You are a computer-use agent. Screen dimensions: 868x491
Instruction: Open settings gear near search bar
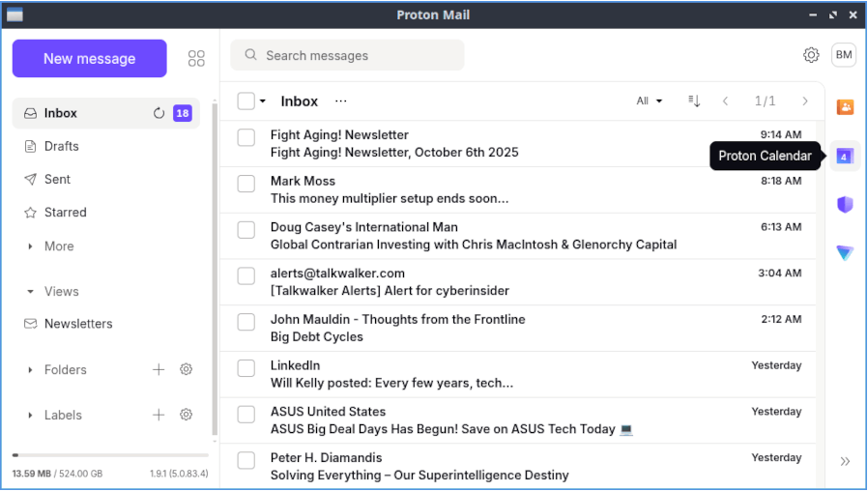point(811,55)
